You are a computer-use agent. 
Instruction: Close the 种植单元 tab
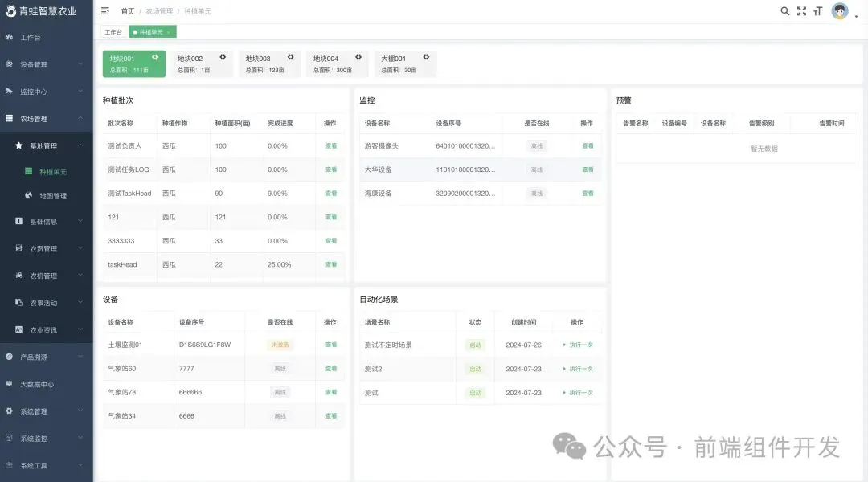point(168,32)
